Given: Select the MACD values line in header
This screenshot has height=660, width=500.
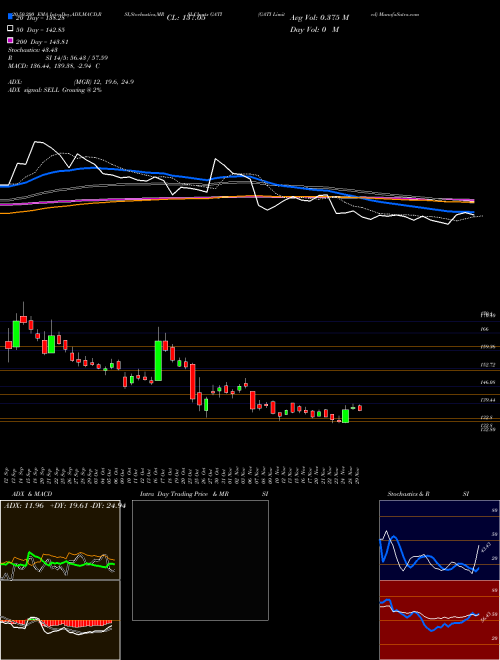Looking at the screenshot, I should point(54,66).
